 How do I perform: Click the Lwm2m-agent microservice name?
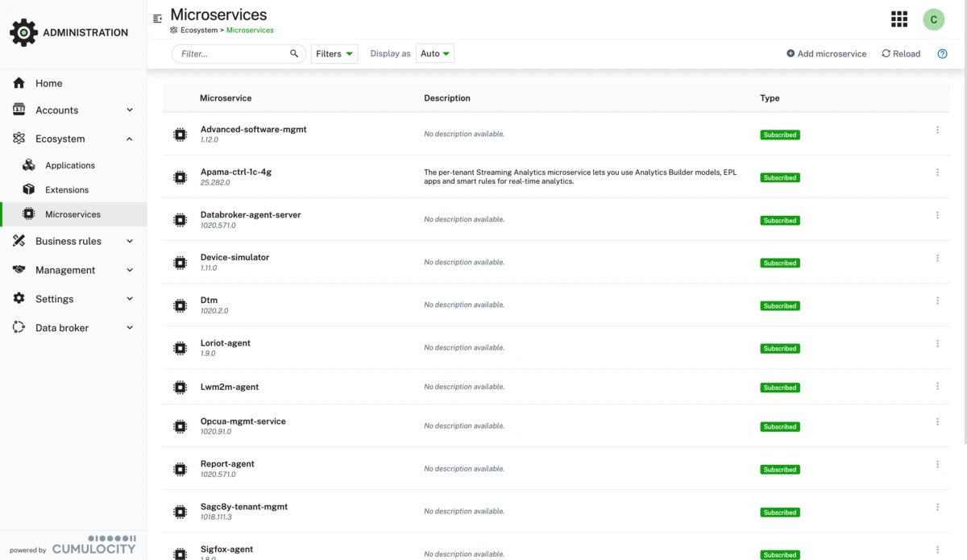point(230,387)
